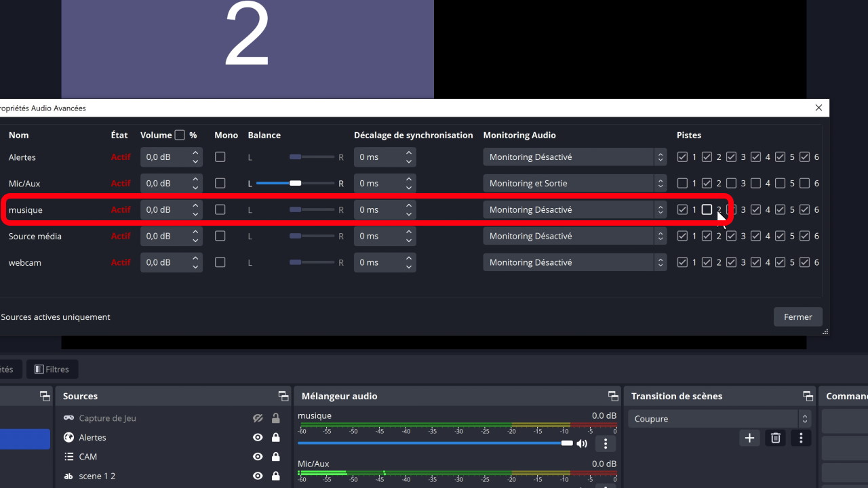Open transition properties three-dot menu
868x488 pixels.
[801, 438]
